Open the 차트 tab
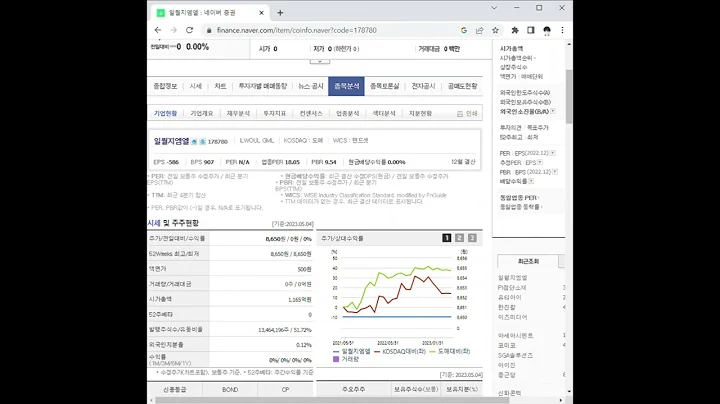The width and height of the screenshot is (720, 404). [x=220, y=86]
